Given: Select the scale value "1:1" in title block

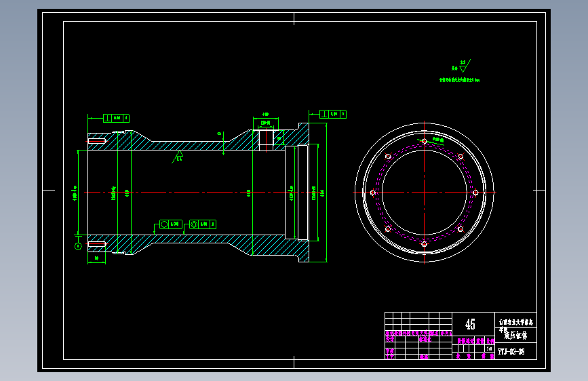Looking at the screenshot, I should coord(490,348).
